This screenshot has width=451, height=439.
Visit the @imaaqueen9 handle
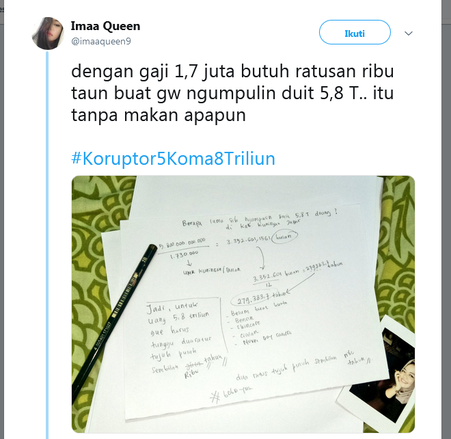pos(101,41)
